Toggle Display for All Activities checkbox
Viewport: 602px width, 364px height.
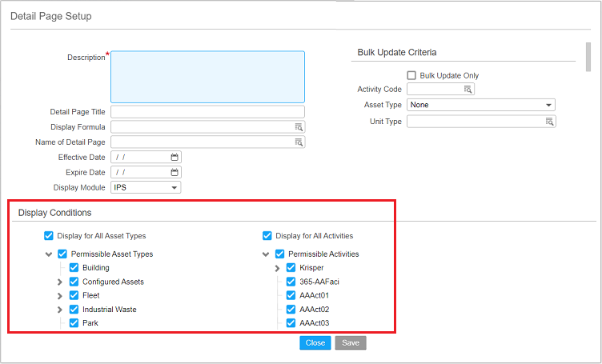tap(267, 236)
